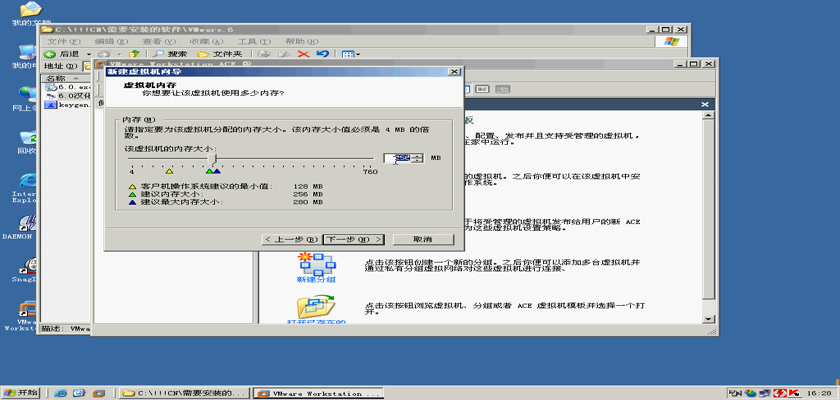Click the green Back arrow in Explorer toolbar
Screen dimensions: 840x400
click(x=50, y=54)
